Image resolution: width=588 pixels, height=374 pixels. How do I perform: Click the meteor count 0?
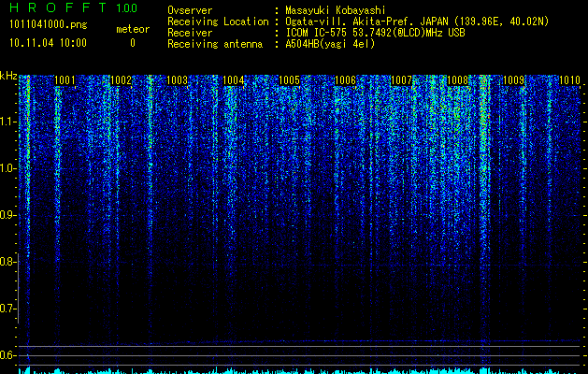point(133,43)
